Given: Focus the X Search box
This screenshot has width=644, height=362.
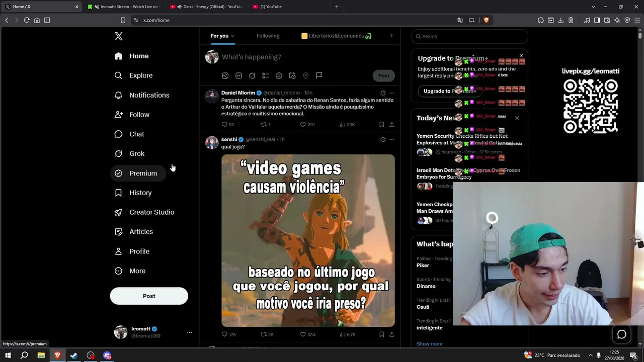Looking at the screenshot, I should (x=469, y=36).
